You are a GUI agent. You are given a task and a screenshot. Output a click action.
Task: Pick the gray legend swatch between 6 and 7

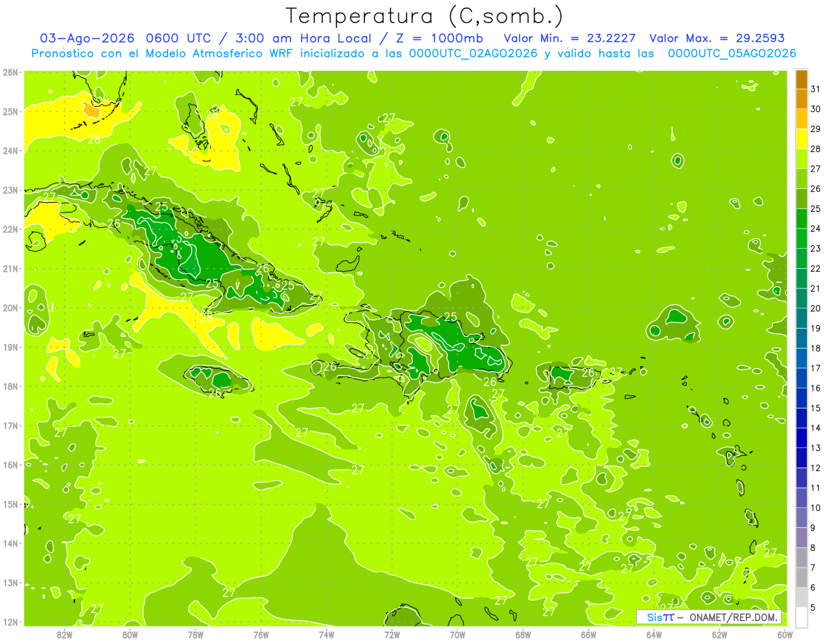[801, 577]
